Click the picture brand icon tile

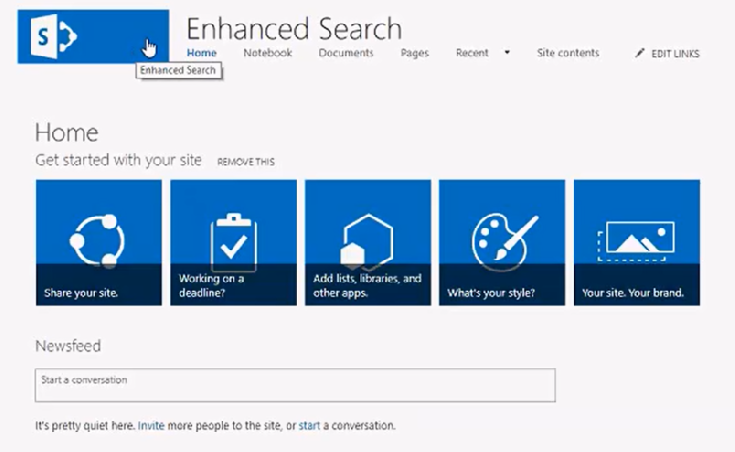coord(636,238)
